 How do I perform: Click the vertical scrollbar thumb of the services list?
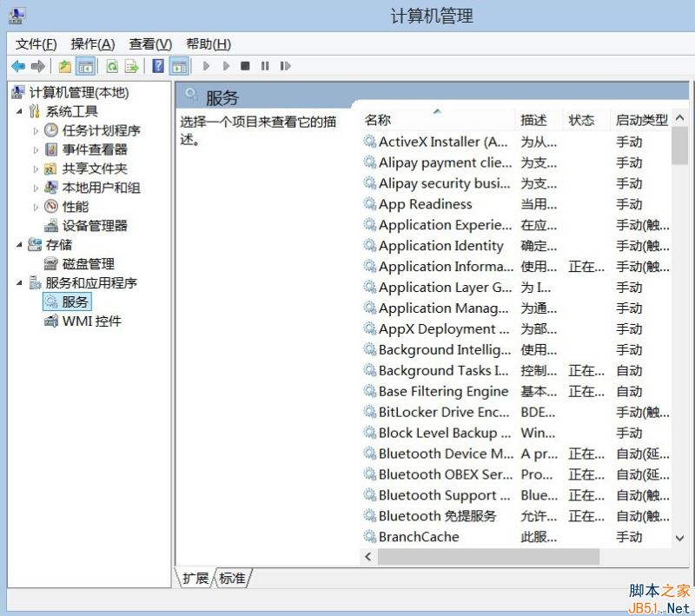679,145
